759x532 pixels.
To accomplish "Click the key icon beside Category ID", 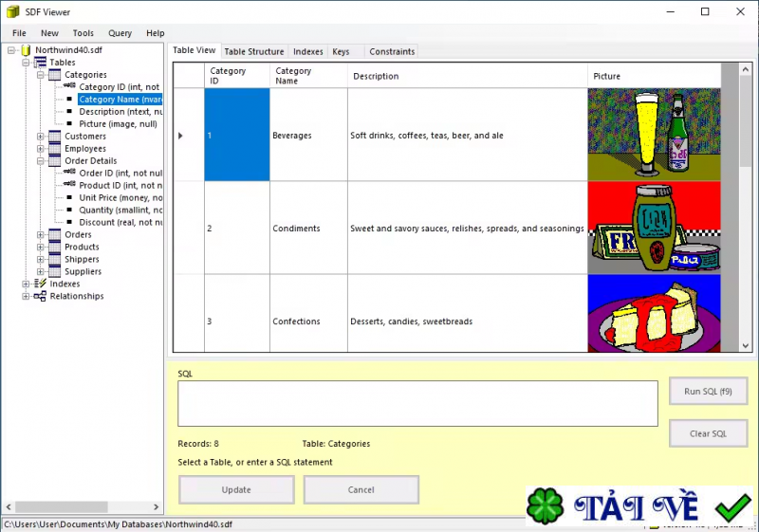I will pos(70,87).
